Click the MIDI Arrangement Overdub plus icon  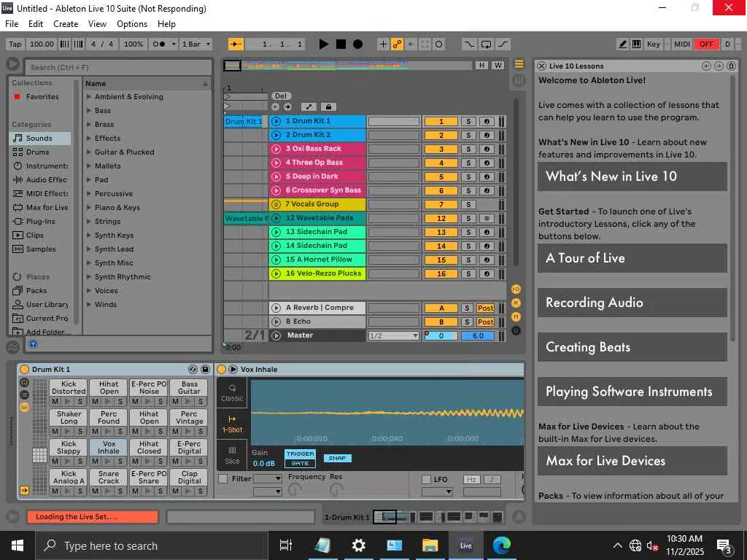[382, 44]
